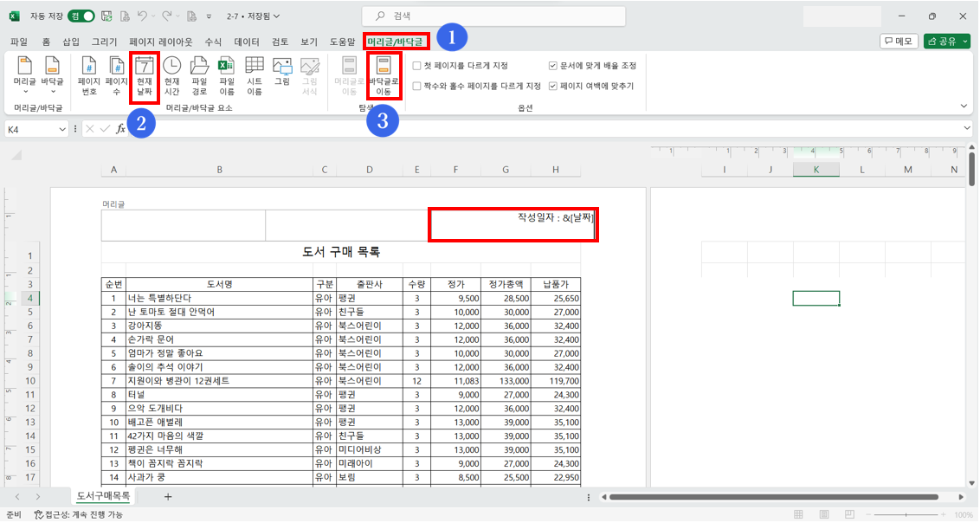This screenshot has height=523, width=980.
Task: Click the cancel X in formula bar
Action: tap(90, 129)
